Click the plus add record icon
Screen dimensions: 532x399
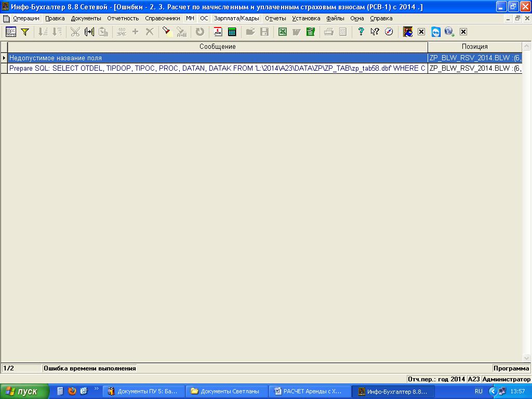click(x=136, y=32)
